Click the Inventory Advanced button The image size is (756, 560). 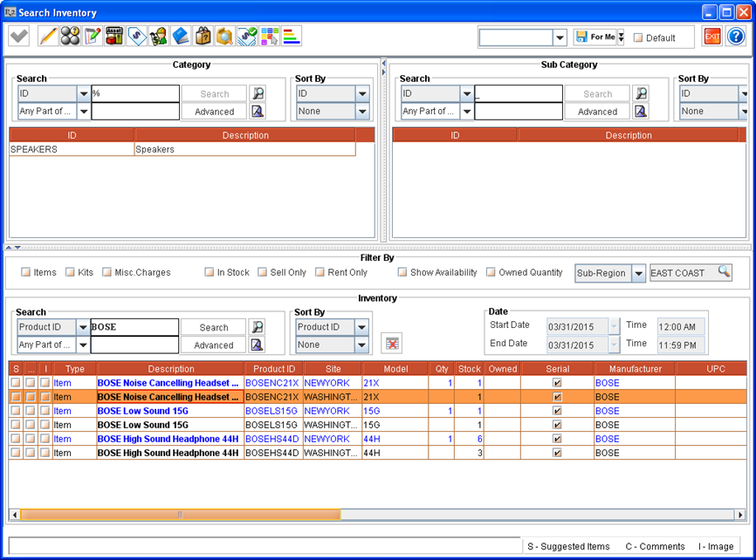click(x=214, y=345)
